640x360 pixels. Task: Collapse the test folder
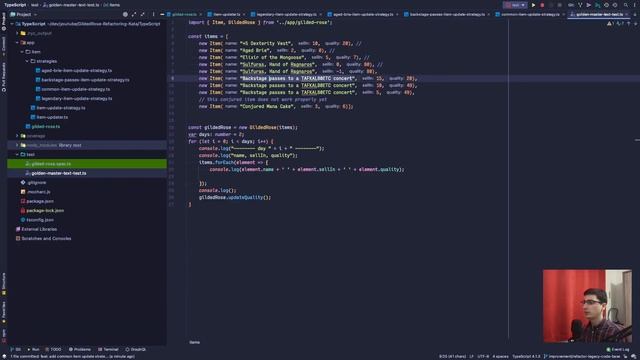tap(17, 155)
